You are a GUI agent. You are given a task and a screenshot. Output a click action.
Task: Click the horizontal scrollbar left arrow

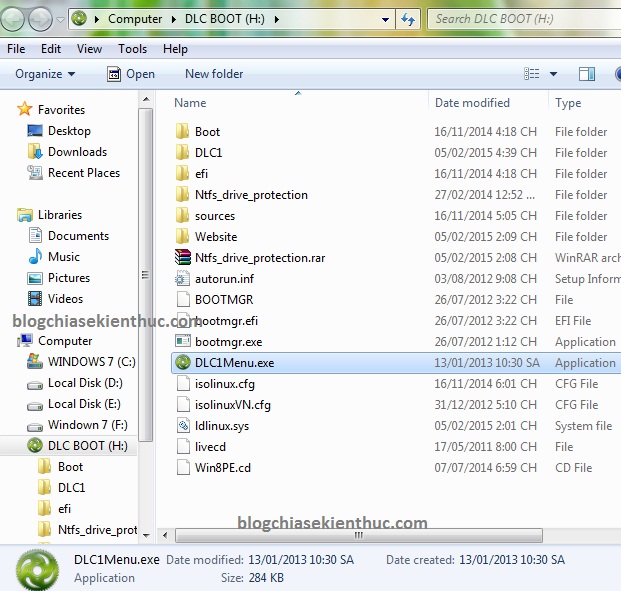(x=165, y=536)
